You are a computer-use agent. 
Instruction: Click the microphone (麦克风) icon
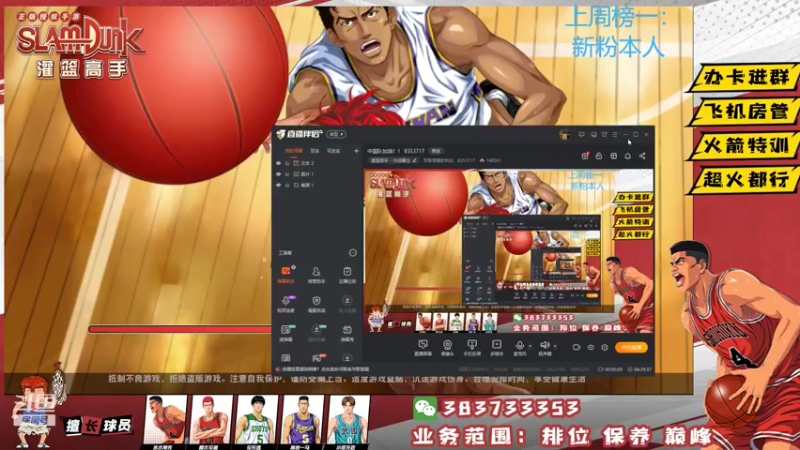[x=519, y=347]
